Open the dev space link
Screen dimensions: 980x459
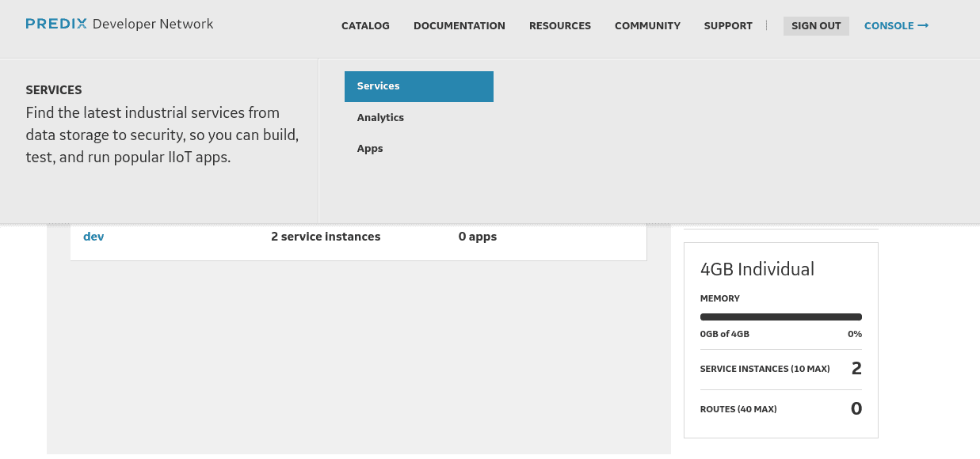tap(93, 236)
